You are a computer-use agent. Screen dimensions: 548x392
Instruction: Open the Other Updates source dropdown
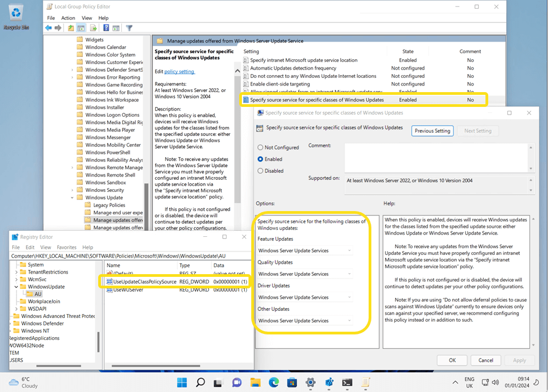click(x=305, y=321)
